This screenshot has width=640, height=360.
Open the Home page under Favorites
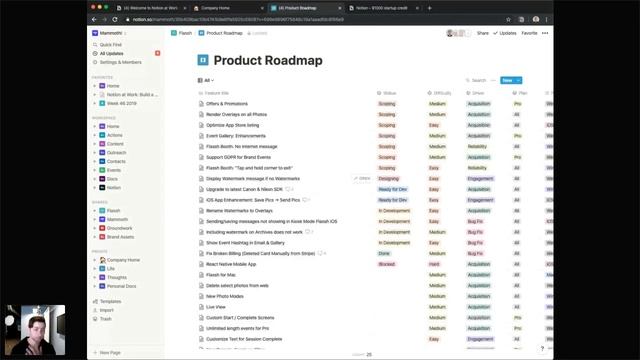click(113, 86)
